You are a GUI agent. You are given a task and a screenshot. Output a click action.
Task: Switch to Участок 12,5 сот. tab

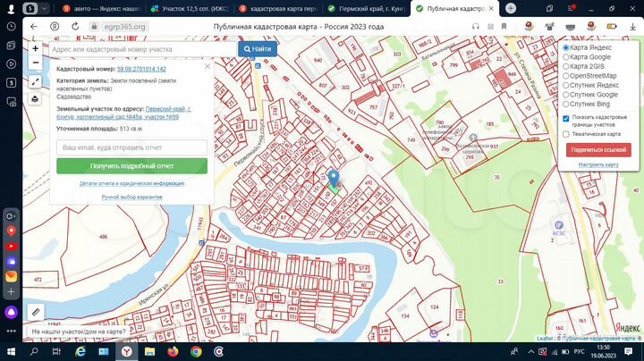190,8
